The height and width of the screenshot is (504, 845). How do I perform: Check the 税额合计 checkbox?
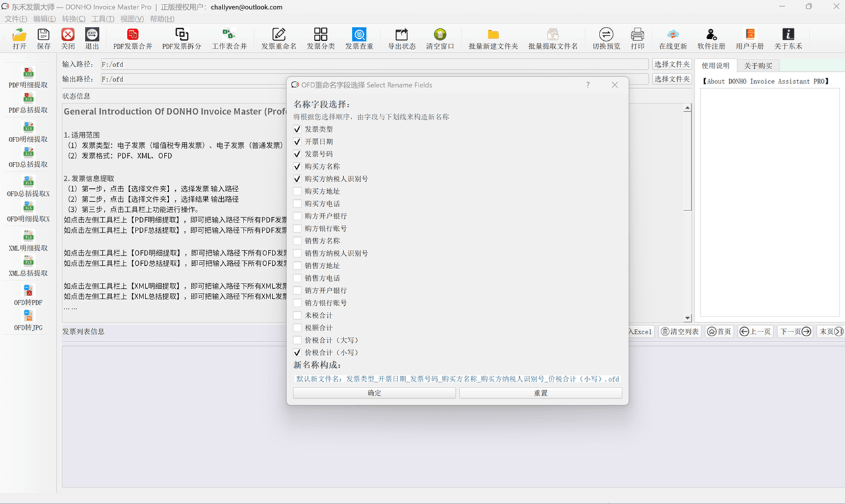[297, 328]
